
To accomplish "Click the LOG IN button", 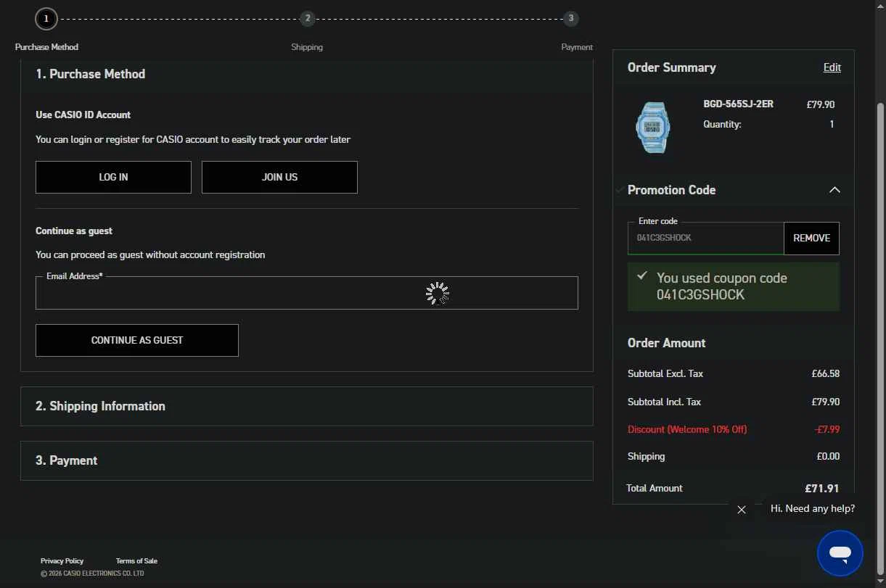I will click(x=113, y=177).
